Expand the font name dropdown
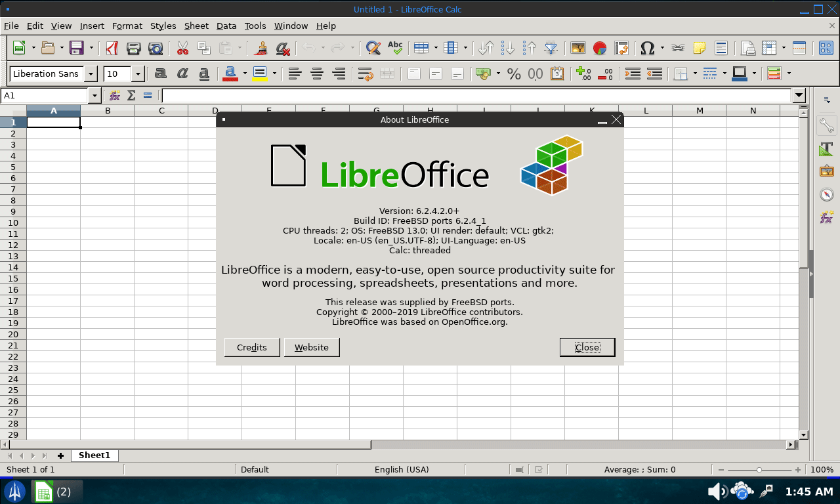840x504 pixels. [x=91, y=73]
